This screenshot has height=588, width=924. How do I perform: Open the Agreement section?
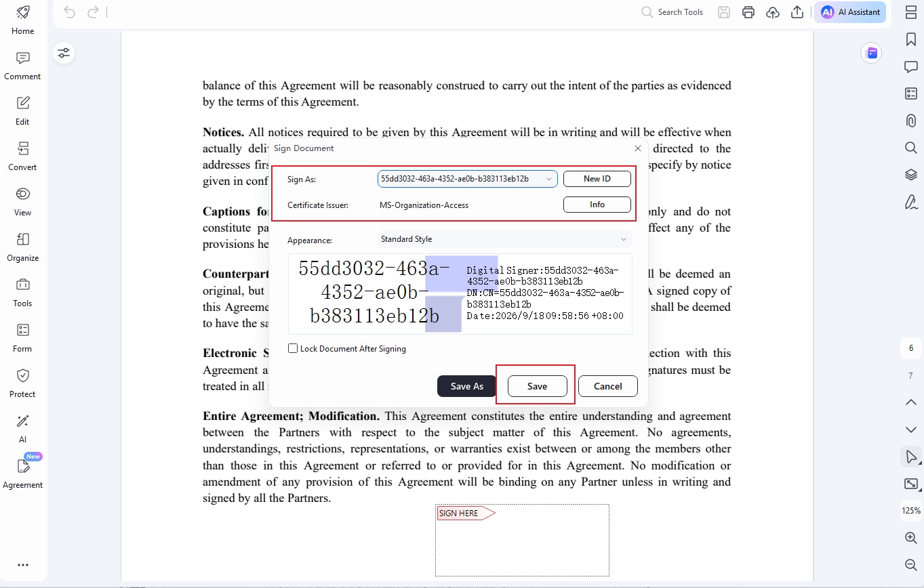coord(22,472)
